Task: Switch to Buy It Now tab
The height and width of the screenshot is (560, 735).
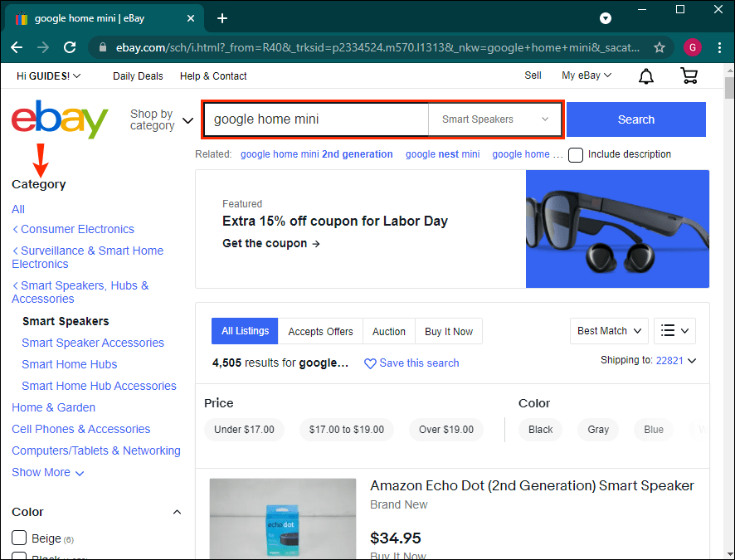Action: click(449, 331)
